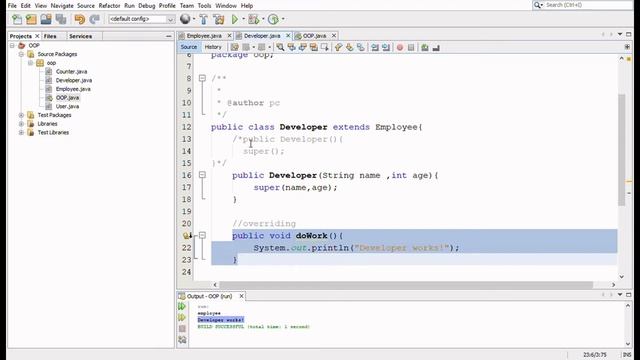Start macro recording red circle icon
The height and width of the screenshot is (360, 640).
(x=400, y=47)
